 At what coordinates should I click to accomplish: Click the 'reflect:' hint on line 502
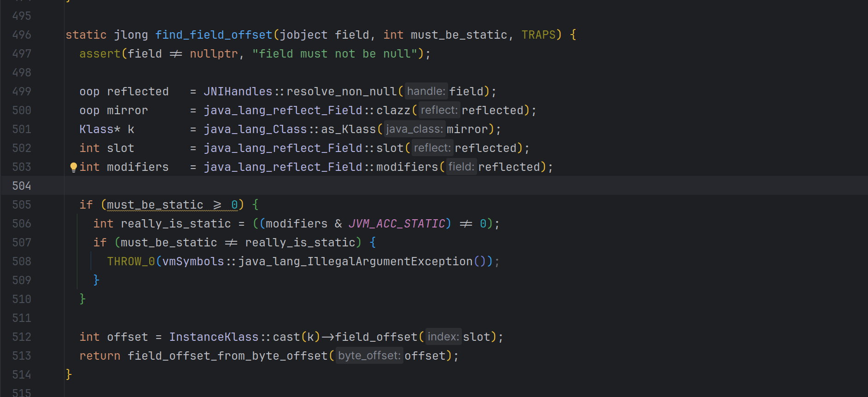click(432, 148)
